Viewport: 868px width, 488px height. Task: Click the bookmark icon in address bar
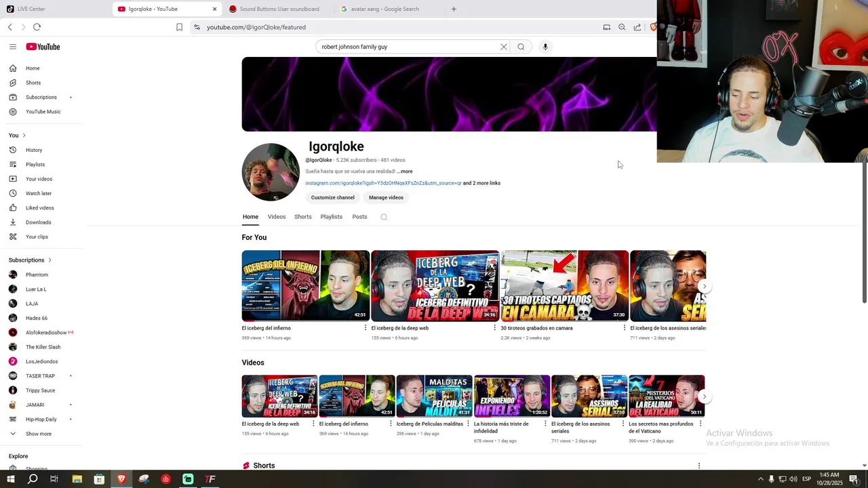179,27
